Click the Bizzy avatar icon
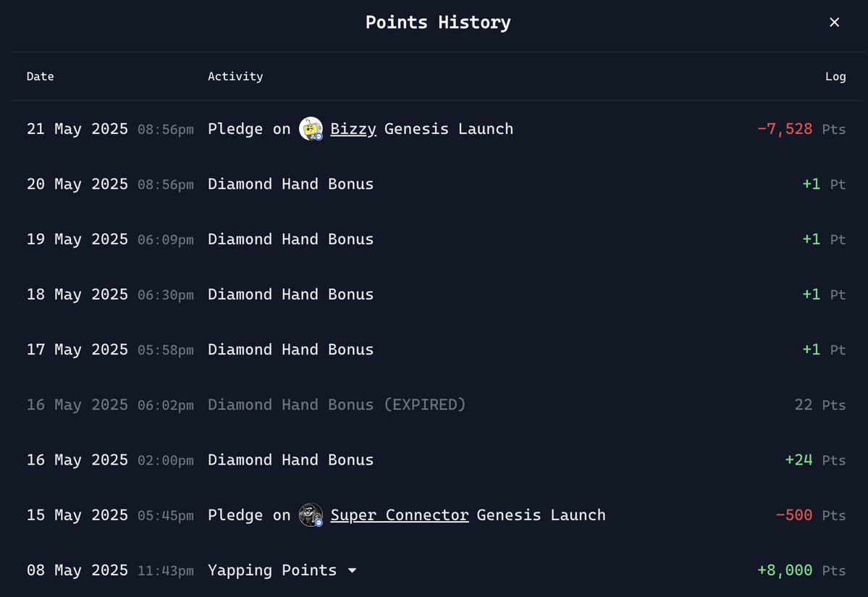This screenshot has height=597, width=868. (x=311, y=128)
